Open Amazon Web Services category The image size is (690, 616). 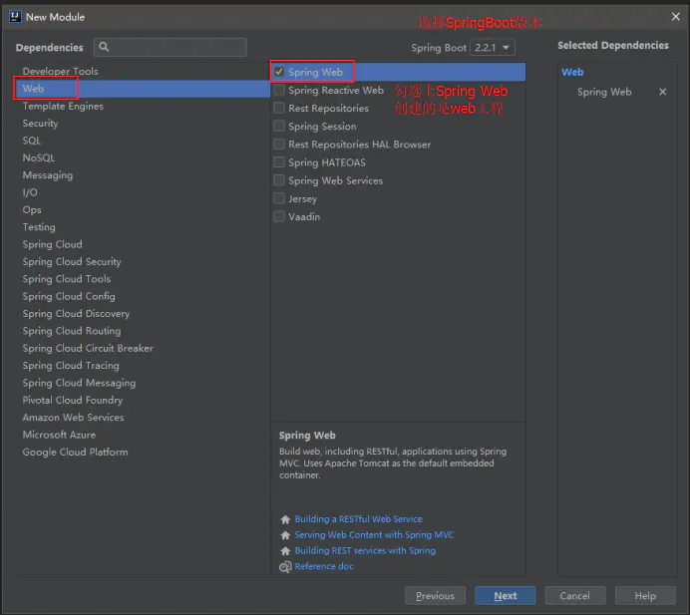[73, 417]
